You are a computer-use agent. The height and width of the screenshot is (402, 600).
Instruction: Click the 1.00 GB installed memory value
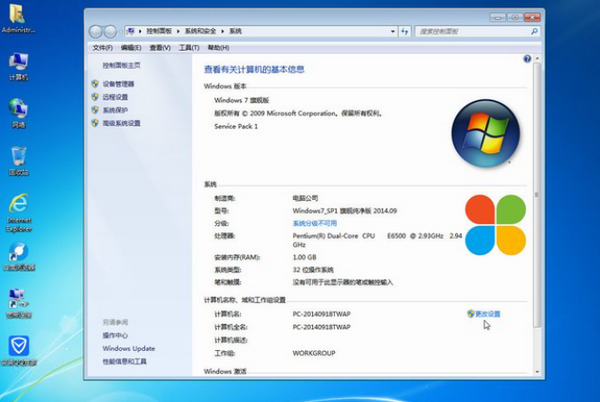tap(304, 257)
